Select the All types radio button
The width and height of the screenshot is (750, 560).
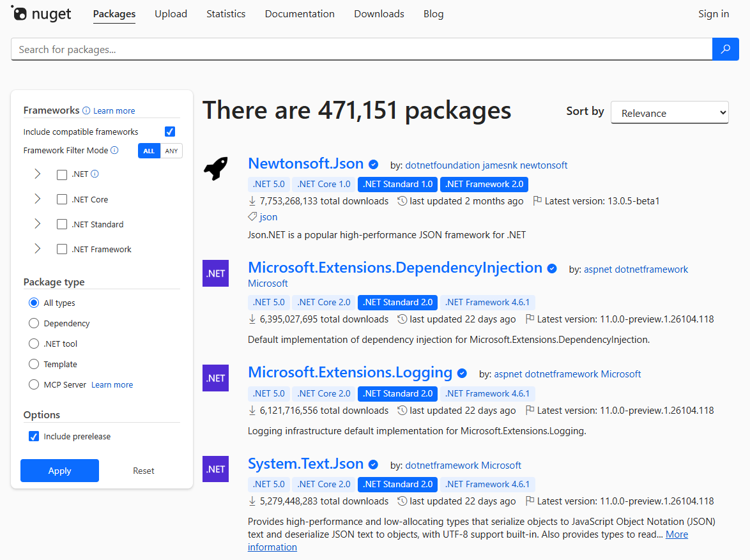tap(33, 303)
